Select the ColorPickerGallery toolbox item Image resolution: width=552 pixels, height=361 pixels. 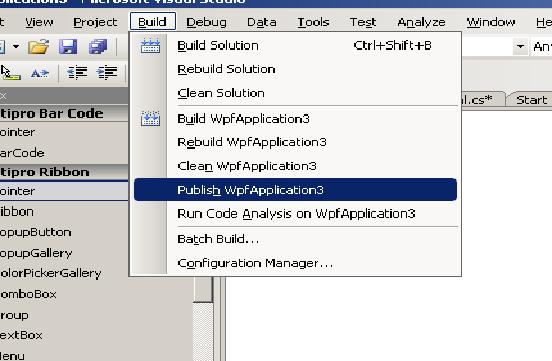pos(64,273)
